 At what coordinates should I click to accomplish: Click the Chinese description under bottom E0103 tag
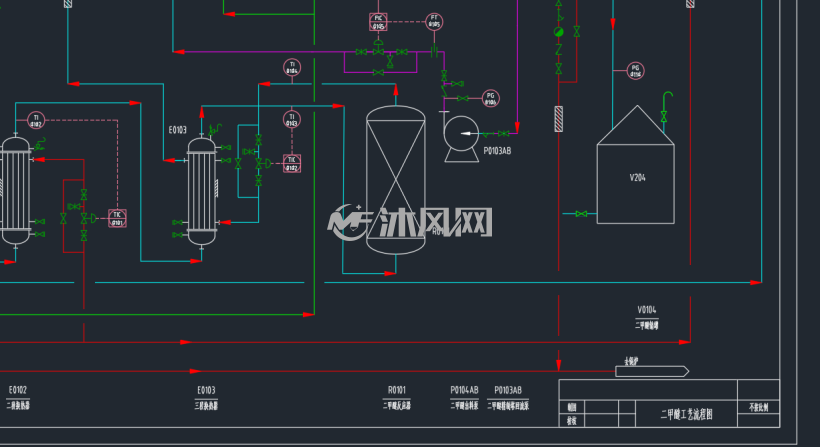[x=206, y=405]
